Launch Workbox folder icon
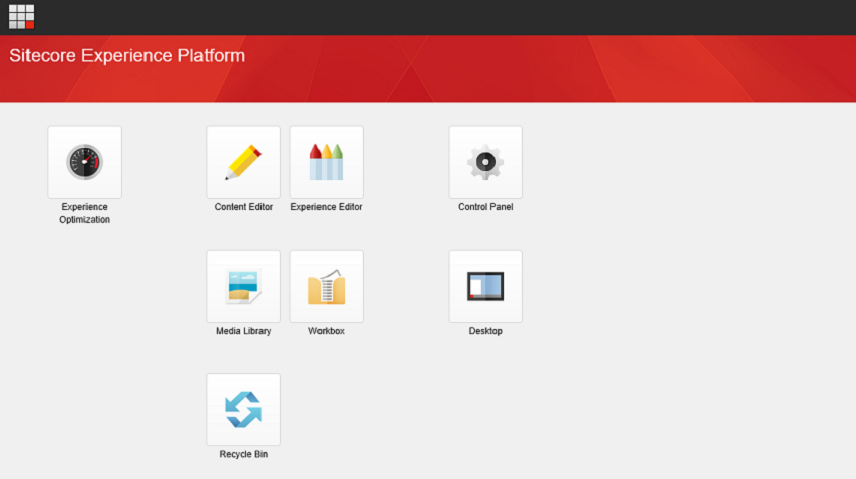Viewport: 856px width, 479px height. [326, 286]
